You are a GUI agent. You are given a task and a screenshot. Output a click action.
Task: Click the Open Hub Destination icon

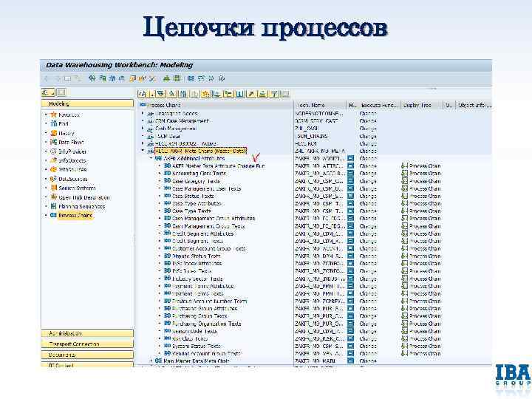53,197
